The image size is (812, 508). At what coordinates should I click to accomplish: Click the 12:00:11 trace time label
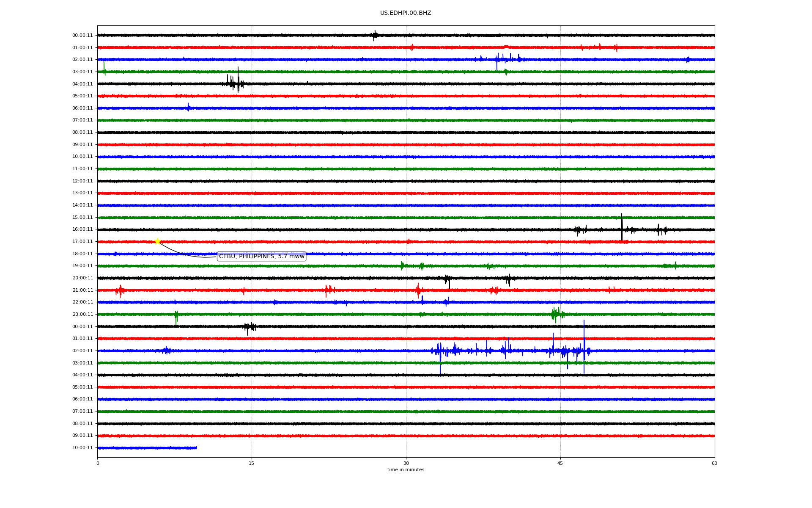(82, 181)
